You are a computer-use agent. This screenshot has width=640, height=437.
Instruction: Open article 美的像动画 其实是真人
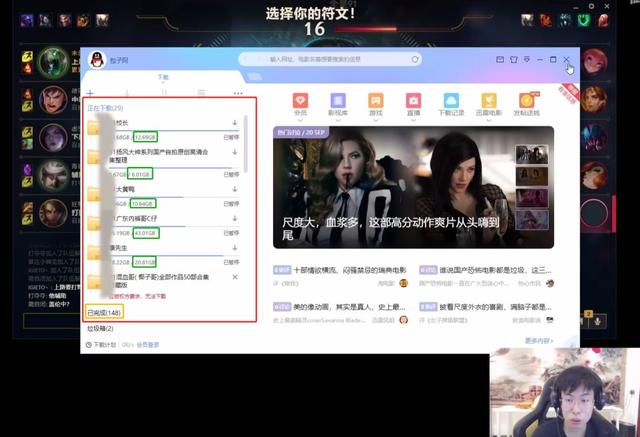pyautogui.click(x=349, y=306)
